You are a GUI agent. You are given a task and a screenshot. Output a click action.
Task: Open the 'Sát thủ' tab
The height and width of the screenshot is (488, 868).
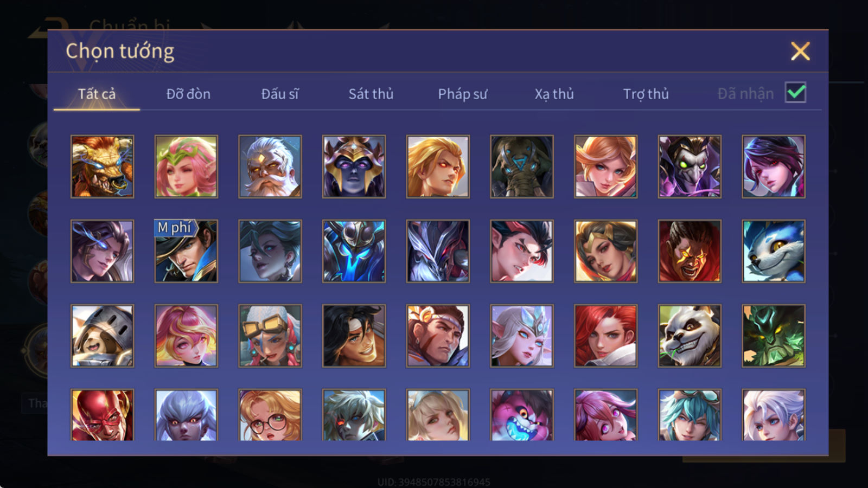click(x=371, y=94)
